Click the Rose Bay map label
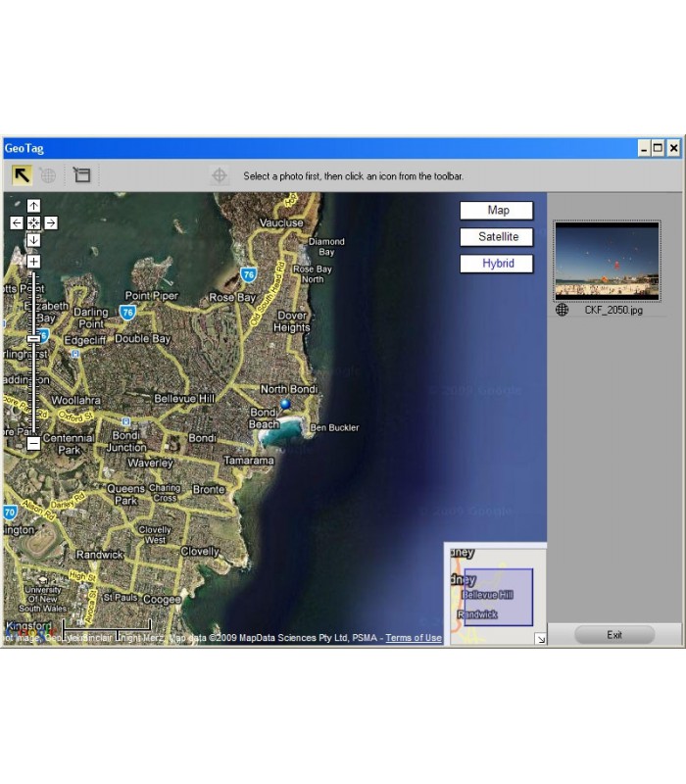 [x=232, y=298]
